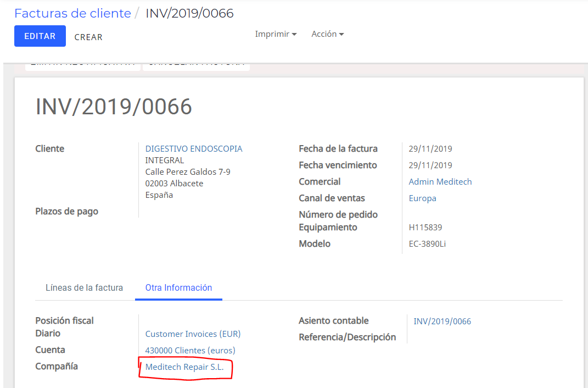Screen dimensions: 588x388
Task: Click the CREAR button
Action: 88,37
